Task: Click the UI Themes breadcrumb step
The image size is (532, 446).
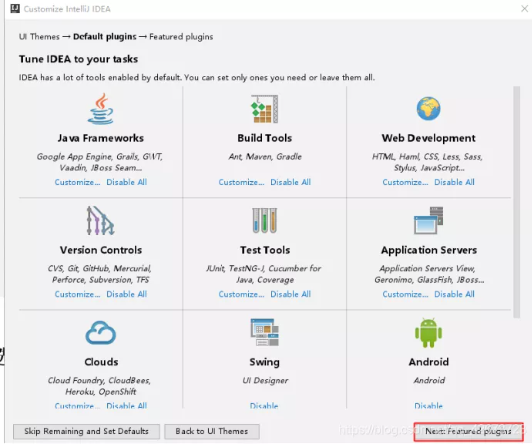Action: pos(39,37)
